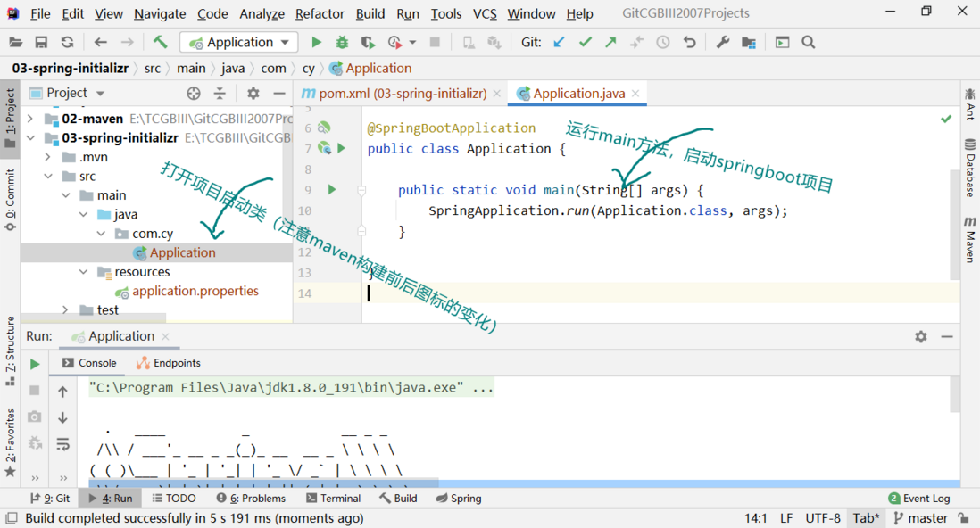Start Debug with the bug icon

(x=342, y=43)
